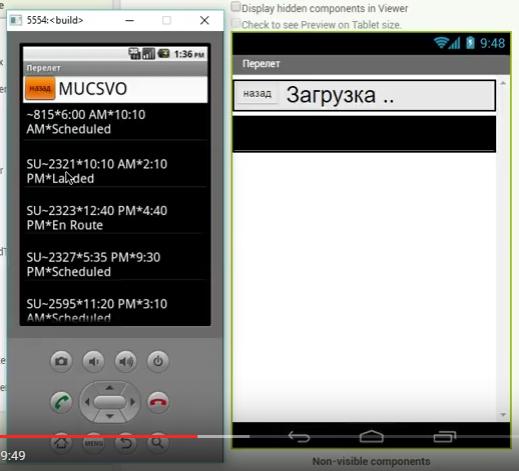Click the emulator volume up button
This screenshot has width=519, height=471.
click(x=126, y=361)
